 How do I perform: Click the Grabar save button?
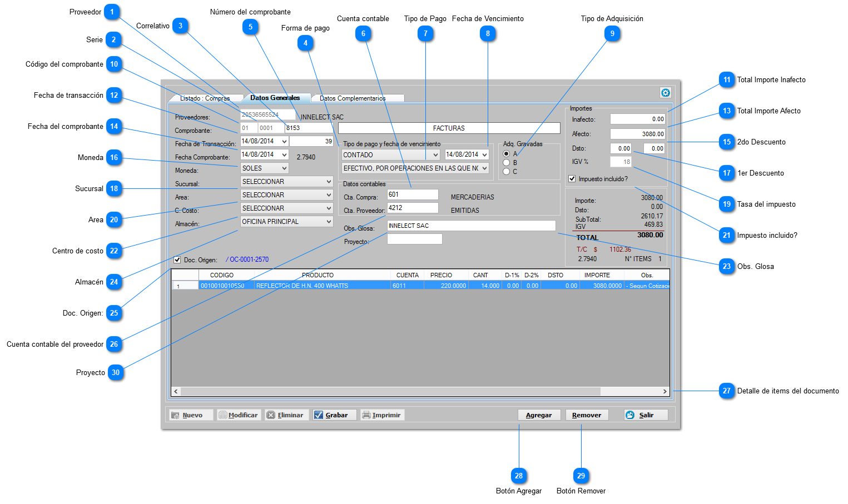(x=334, y=415)
